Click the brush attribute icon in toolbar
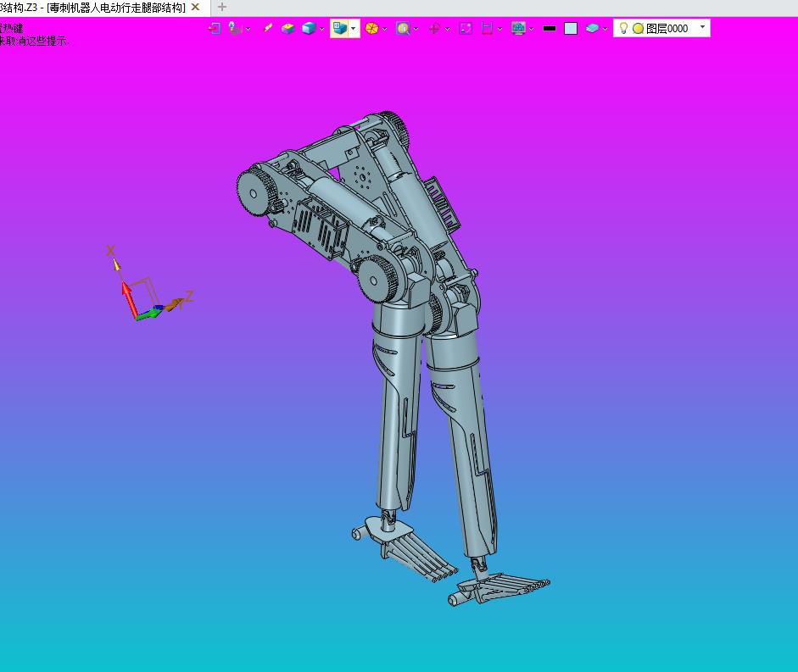This screenshot has height=672, width=798. click(x=268, y=28)
